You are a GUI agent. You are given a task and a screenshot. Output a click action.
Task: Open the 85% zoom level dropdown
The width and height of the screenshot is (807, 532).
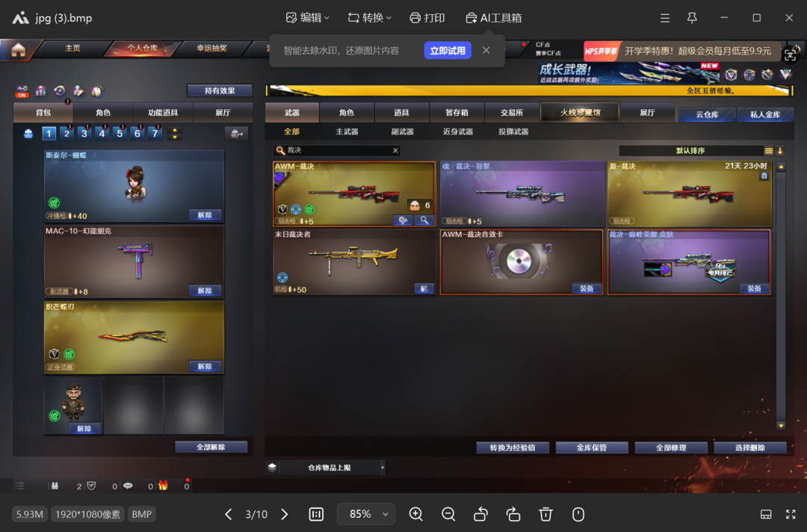coord(366,514)
